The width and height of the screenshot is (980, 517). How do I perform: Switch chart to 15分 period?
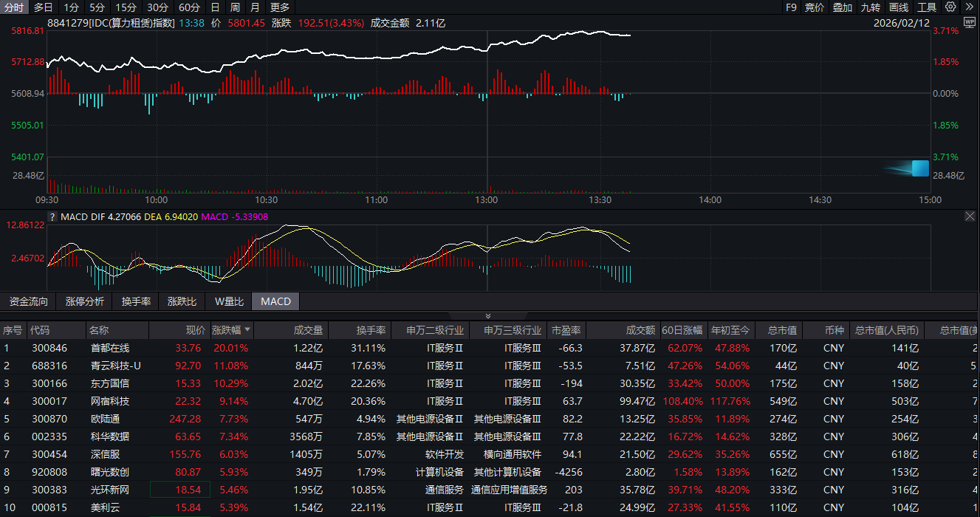click(x=126, y=7)
